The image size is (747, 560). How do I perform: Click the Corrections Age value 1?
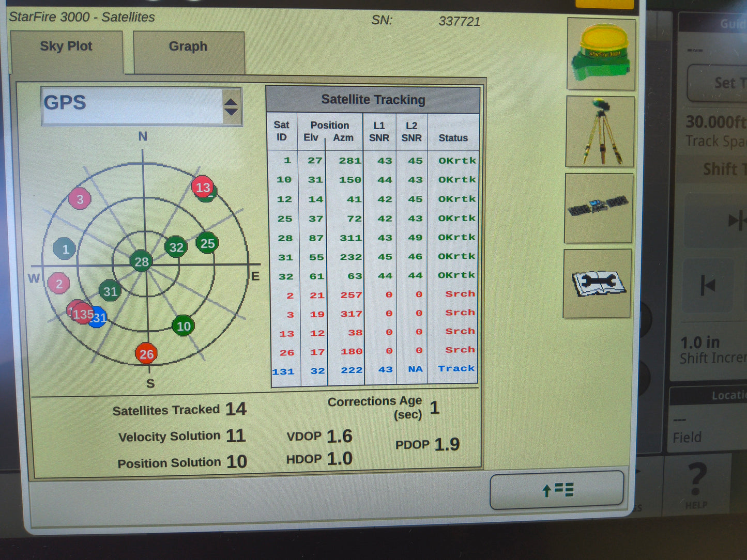[435, 408]
